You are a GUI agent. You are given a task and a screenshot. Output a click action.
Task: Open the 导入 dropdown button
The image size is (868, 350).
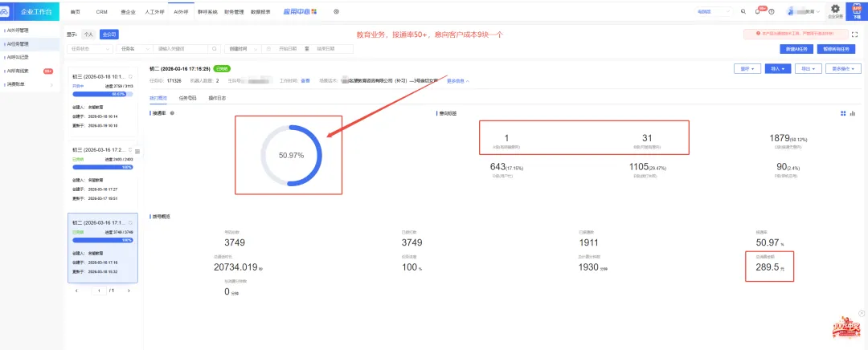click(x=777, y=69)
